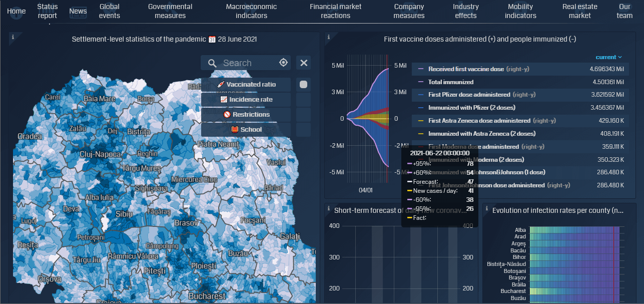644x304 pixels.
Task: Click the info icon on the map panel
Action: click(13, 37)
